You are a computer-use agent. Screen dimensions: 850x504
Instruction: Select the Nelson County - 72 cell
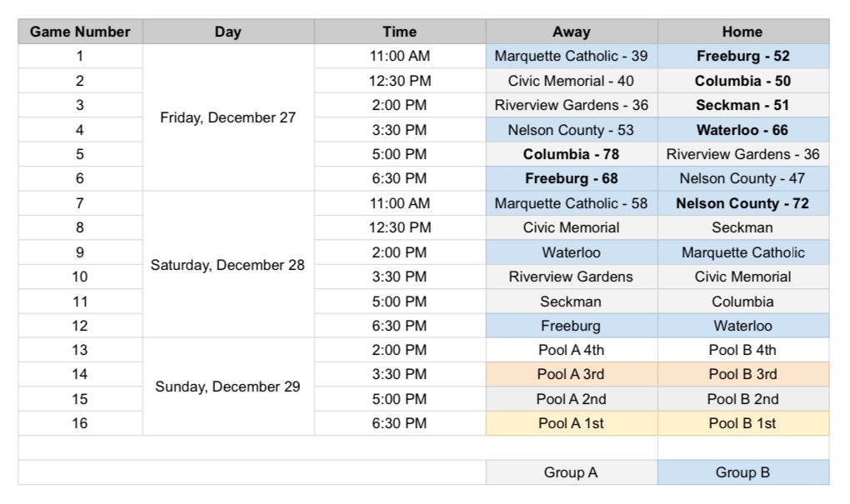pos(742,203)
